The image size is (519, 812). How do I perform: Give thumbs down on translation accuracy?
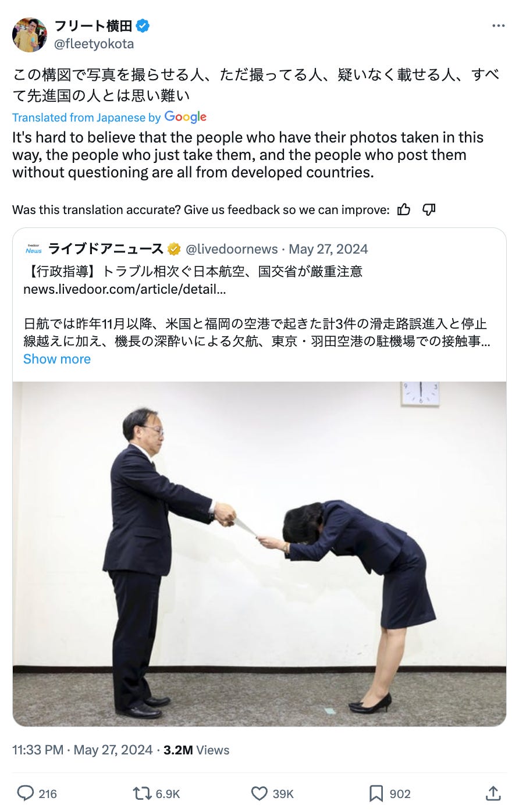pyautogui.click(x=428, y=209)
